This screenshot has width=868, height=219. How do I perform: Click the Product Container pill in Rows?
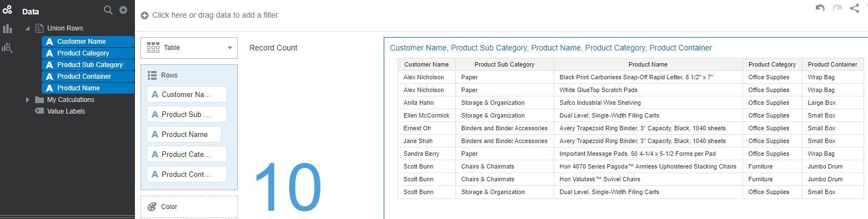187,174
